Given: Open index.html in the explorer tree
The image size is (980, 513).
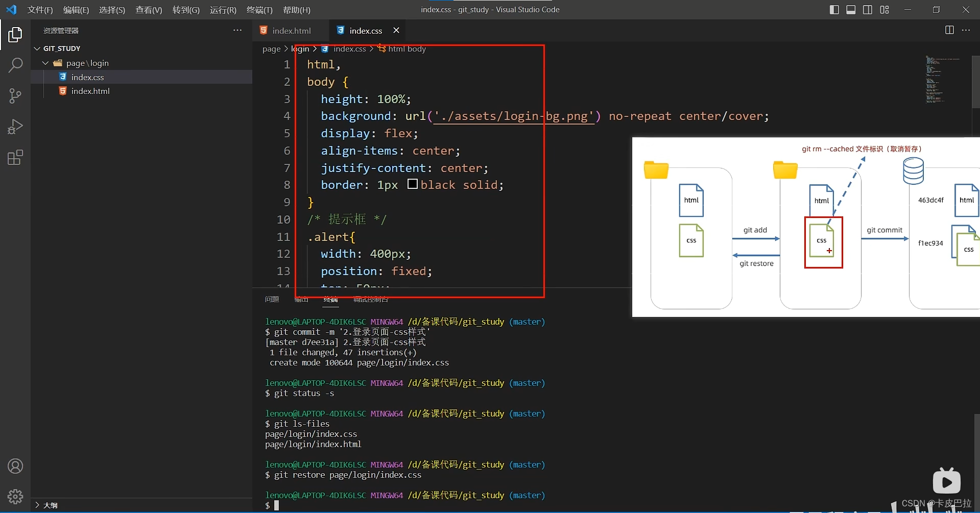Looking at the screenshot, I should (x=141, y=91).
